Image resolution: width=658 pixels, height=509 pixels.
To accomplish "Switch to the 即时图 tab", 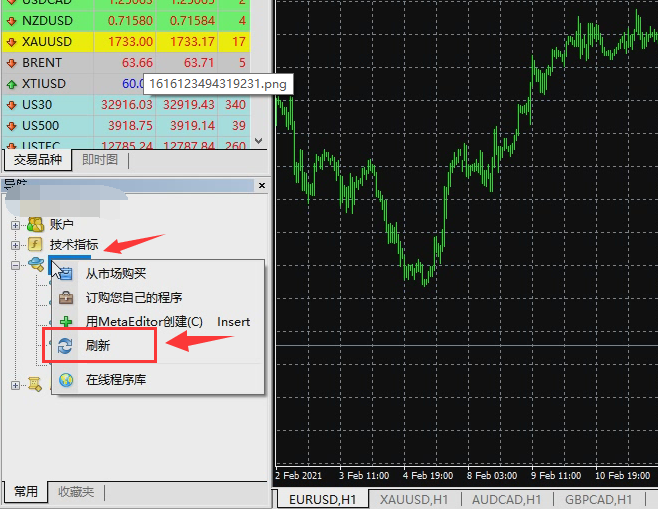I will 100,160.
